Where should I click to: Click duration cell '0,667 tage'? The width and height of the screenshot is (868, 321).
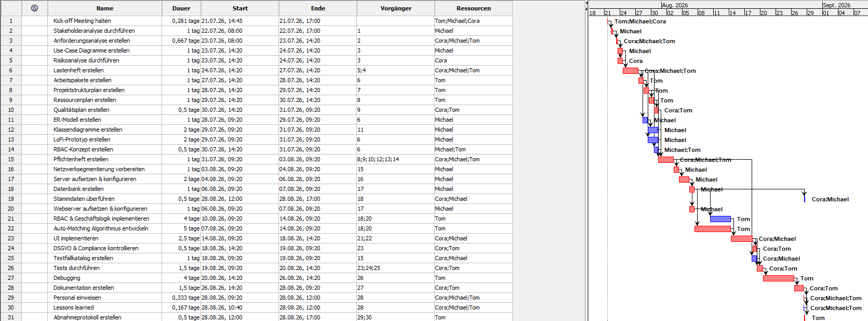[181, 41]
